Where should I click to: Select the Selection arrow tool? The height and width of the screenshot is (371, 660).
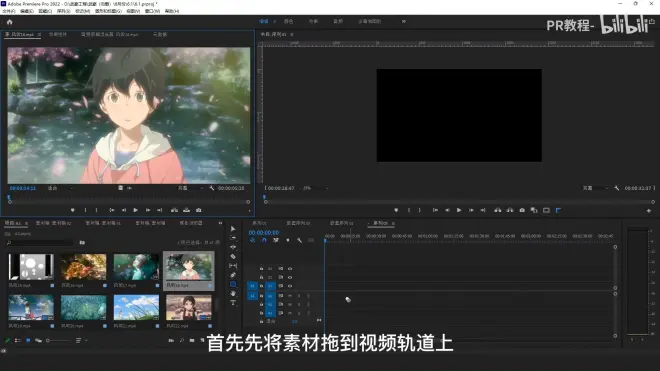tap(233, 229)
